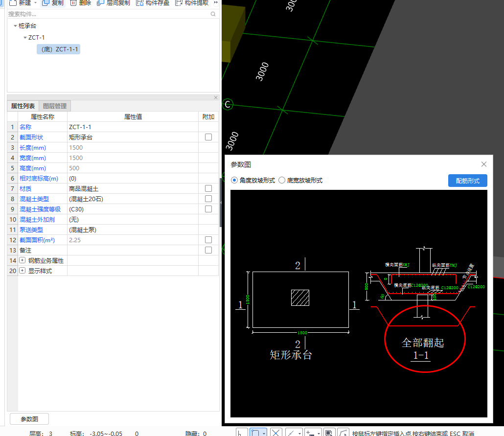Check 附加 box for 截面形状
This screenshot has height=436, width=504.
point(208,137)
